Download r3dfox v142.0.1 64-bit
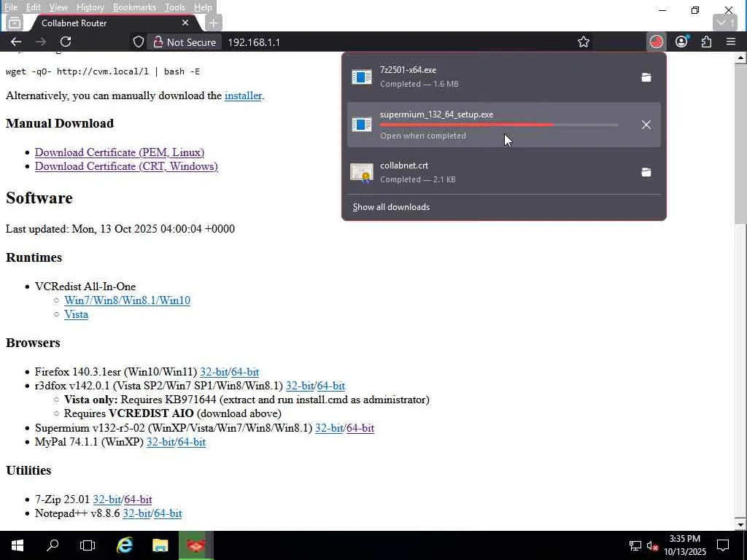 pyautogui.click(x=331, y=386)
